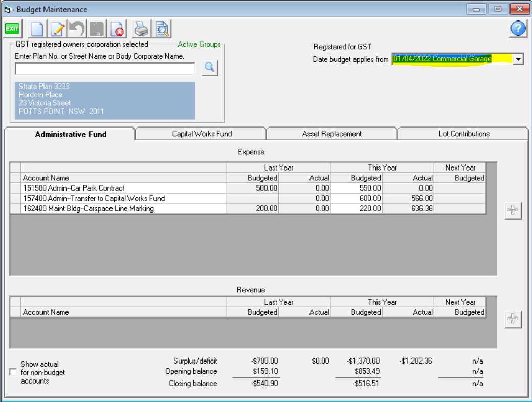Click the edit budget pencil icon
The width and height of the screenshot is (532, 402).
[x=58, y=29]
